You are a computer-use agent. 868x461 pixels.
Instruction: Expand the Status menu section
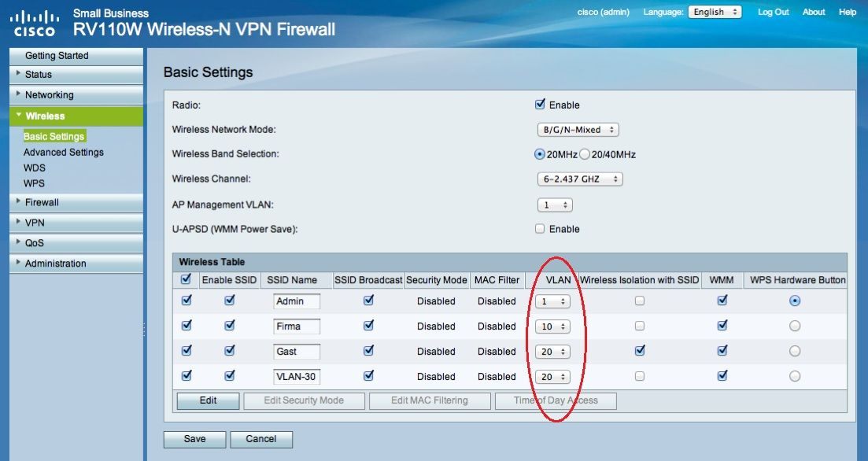[76, 74]
